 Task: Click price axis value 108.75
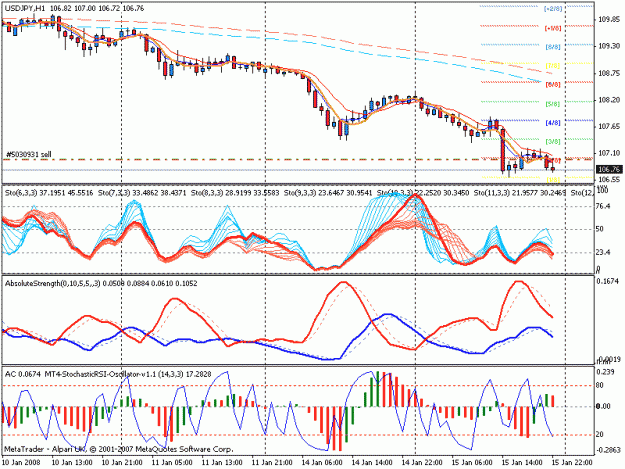click(x=609, y=73)
